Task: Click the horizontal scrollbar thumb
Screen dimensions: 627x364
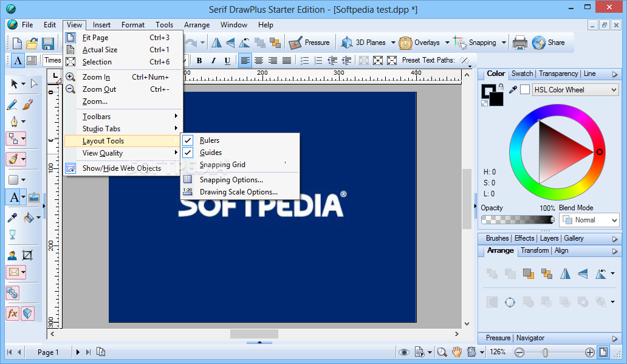Action: 255,334
